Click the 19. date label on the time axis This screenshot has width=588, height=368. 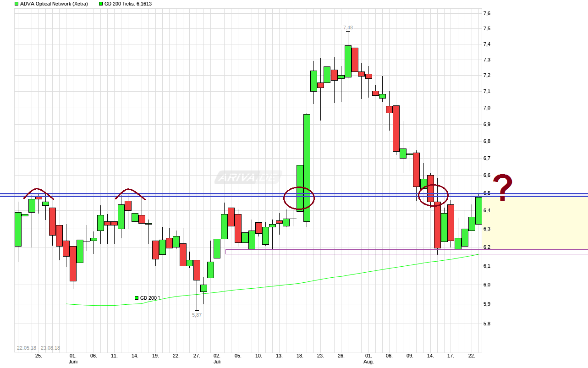(155, 356)
